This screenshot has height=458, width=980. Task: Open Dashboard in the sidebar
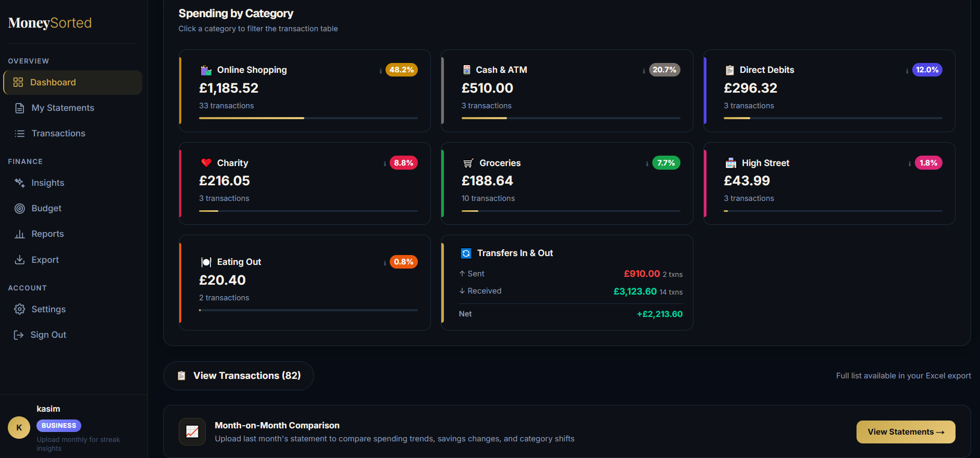tap(72, 82)
